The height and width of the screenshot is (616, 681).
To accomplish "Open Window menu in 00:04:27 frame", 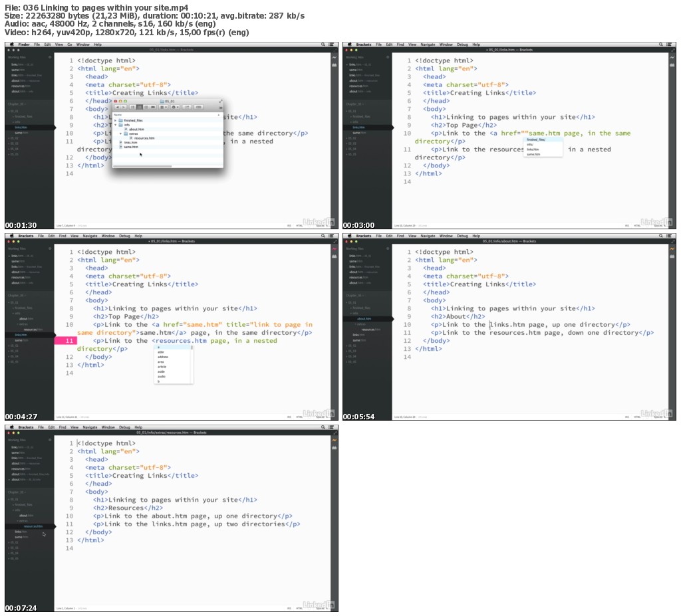I will click(108, 236).
